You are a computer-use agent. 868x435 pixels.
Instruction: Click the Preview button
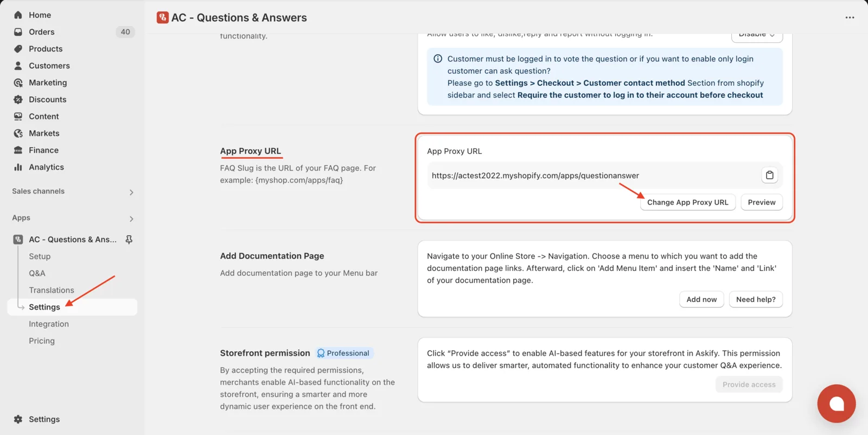click(x=762, y=202)
